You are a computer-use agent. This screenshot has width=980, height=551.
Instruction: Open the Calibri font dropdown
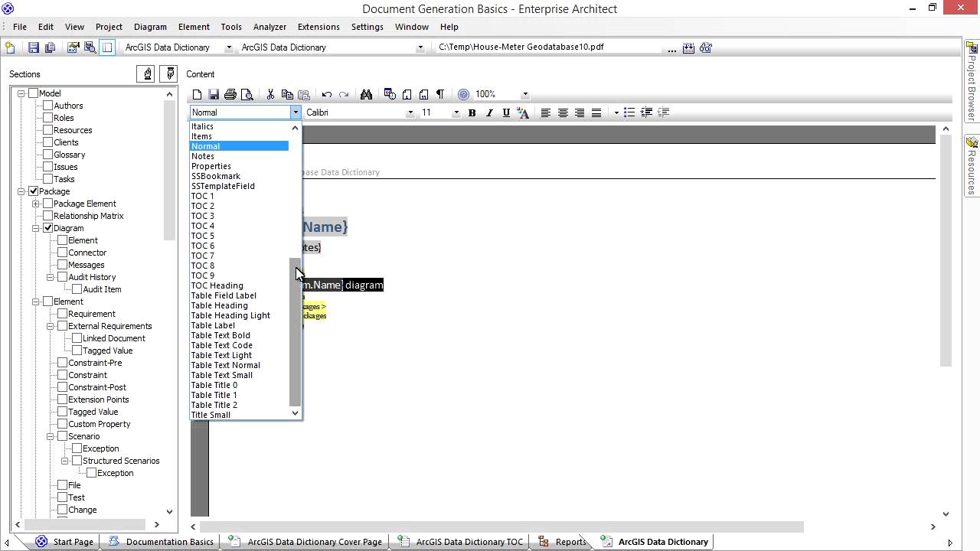click(x=410, y=112)
